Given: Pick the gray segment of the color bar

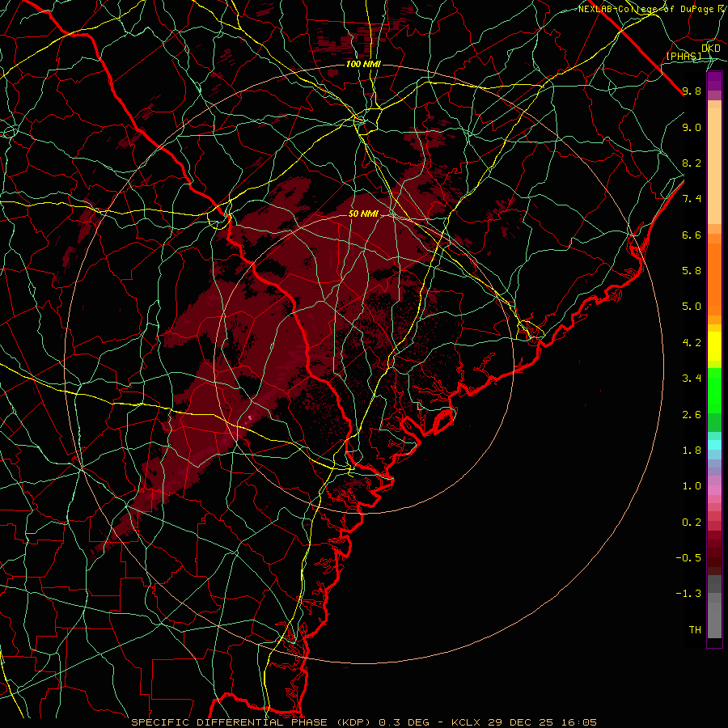Looking at the screenshot, I should tap(714, 606).
